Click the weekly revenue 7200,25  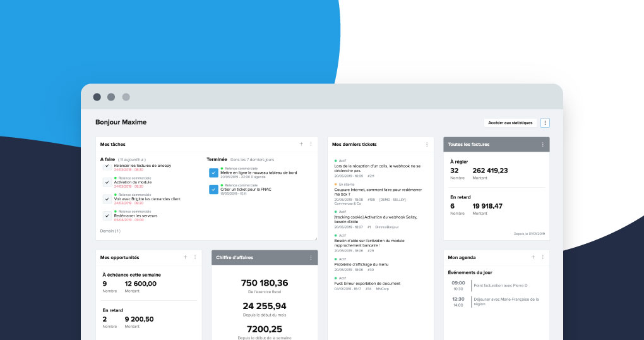pyautogui.click(x=265, y=329)
